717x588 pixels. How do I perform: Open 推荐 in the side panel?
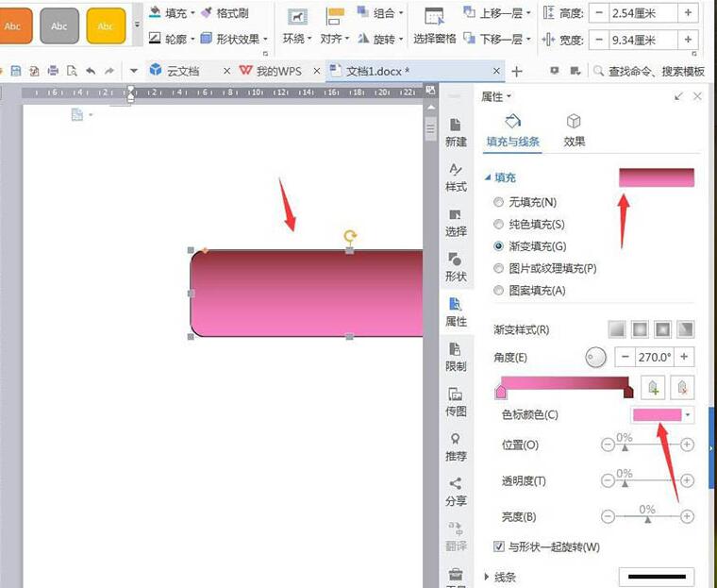coord(456,447)
